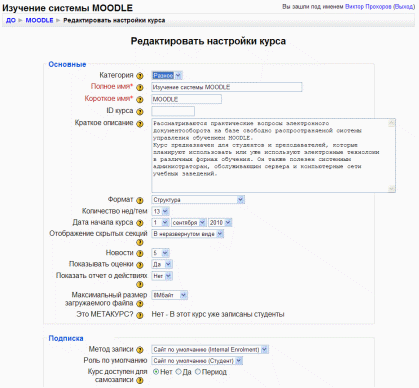
Task: Expand the month dropdown set to сентября
Action: tap(189, 222)
